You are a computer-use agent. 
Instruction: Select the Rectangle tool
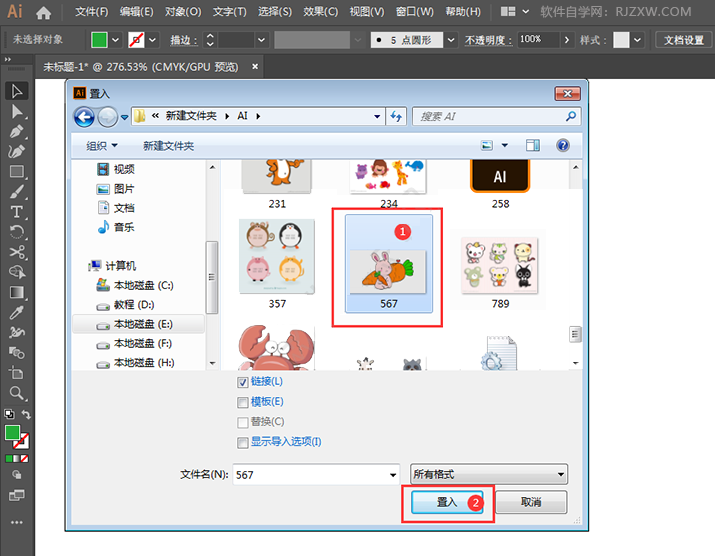pyautogui.click(x=17, y=171)
